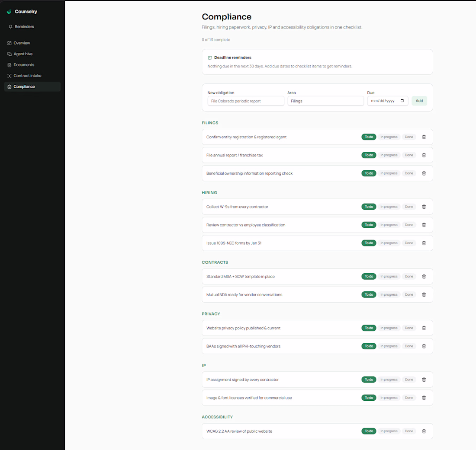Click the Add obligation button
476x450 pixels.
pyautogui.click(x=419, y=101)
